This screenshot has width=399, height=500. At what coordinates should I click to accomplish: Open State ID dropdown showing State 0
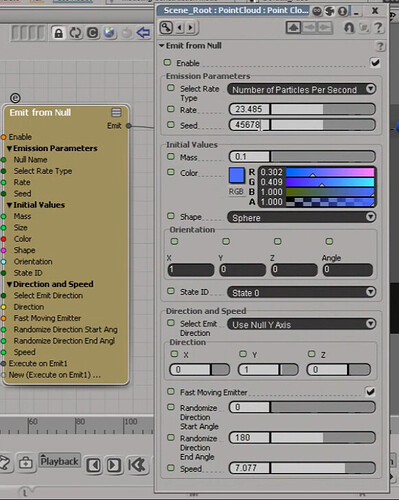(302, 292)
